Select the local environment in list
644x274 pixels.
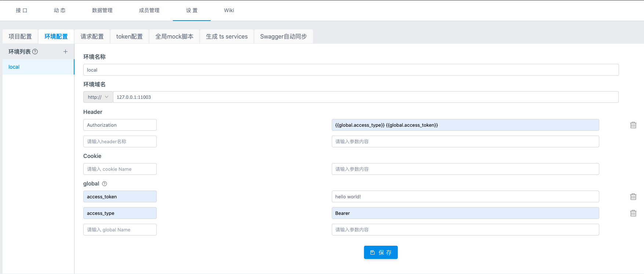tap(38, 67)
